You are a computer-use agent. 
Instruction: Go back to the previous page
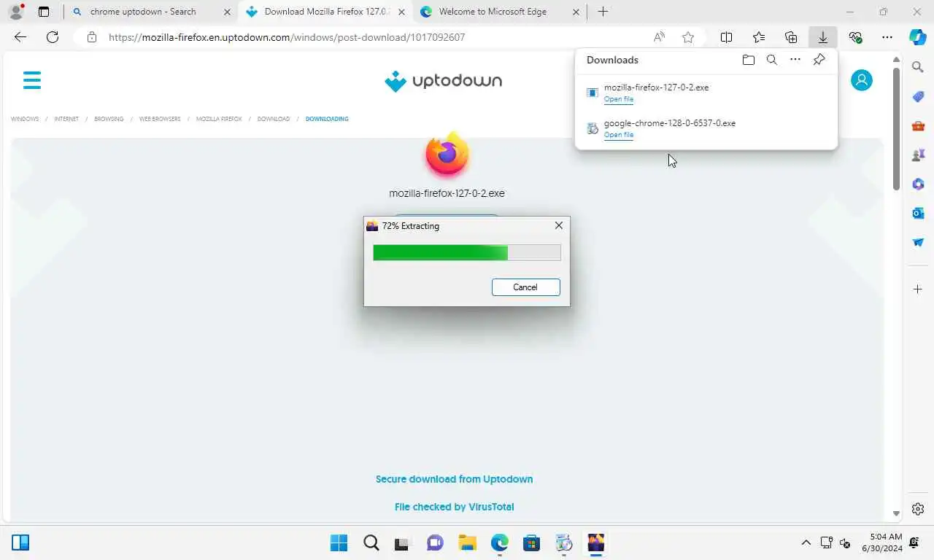[x=20, y=37]
